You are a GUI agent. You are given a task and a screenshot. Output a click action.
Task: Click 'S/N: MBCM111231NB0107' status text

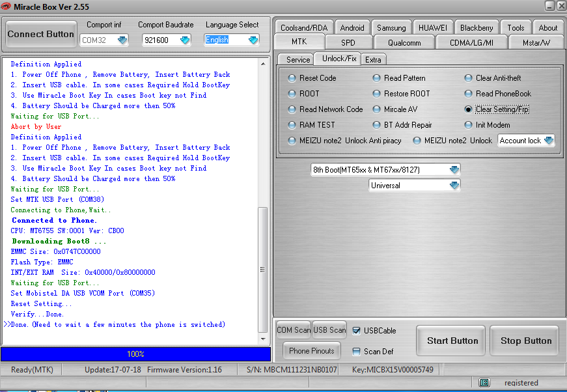pyautogui.click(x=292, y=370)
